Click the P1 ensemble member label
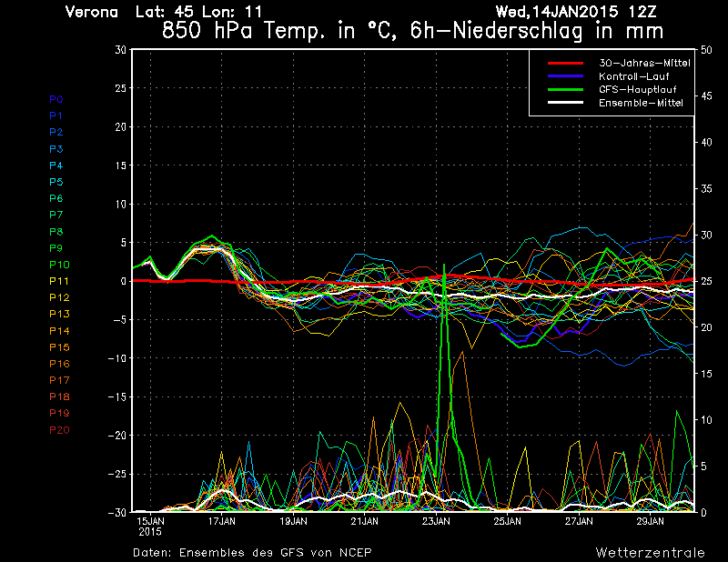The image size is (728, 562). [x=56, y=115]
